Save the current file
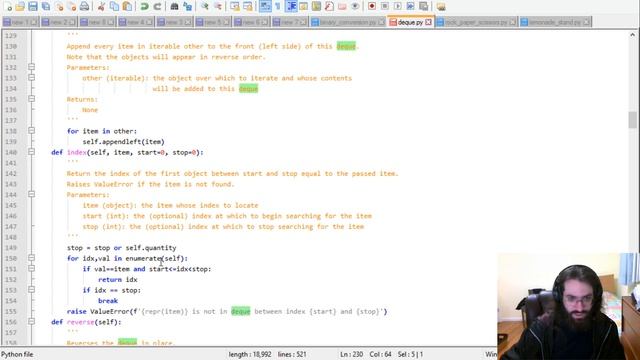 point(33,6)
